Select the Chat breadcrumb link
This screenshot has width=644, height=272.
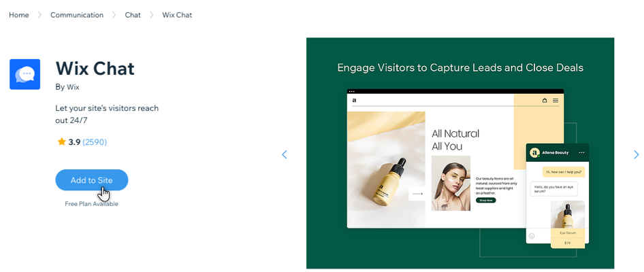tap(133, 15)
